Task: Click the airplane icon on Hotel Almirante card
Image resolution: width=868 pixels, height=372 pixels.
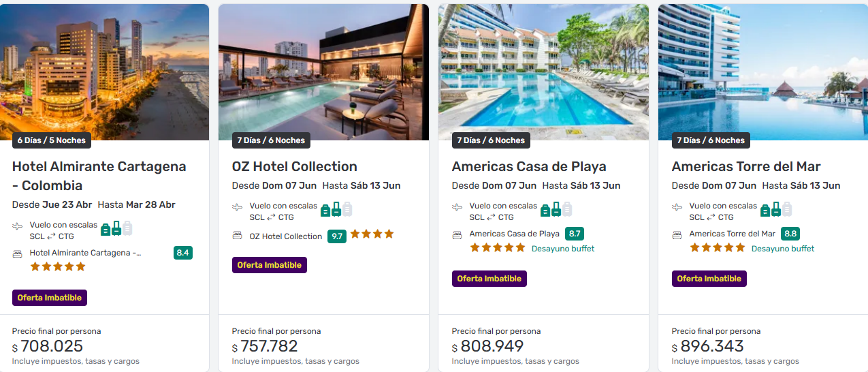Action: click(x=17, y=226)
